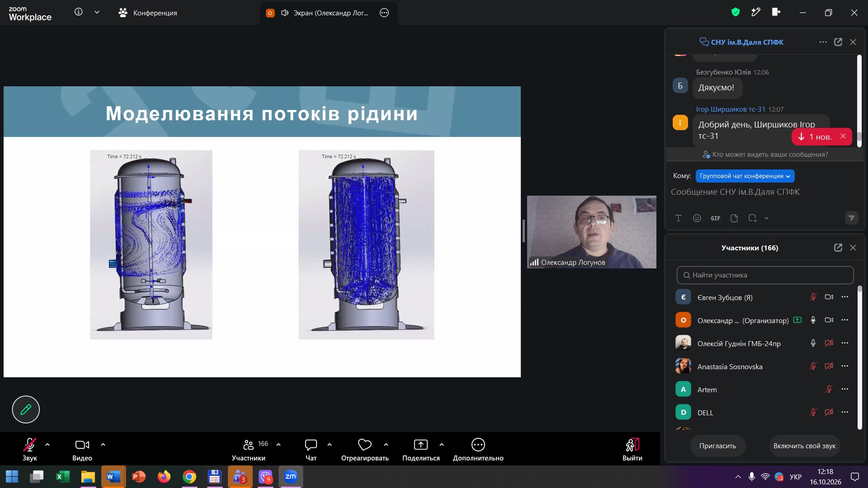Open Дополнительно more menu
This screenshot has height=488, width=868.
click(x=478, y=450)
